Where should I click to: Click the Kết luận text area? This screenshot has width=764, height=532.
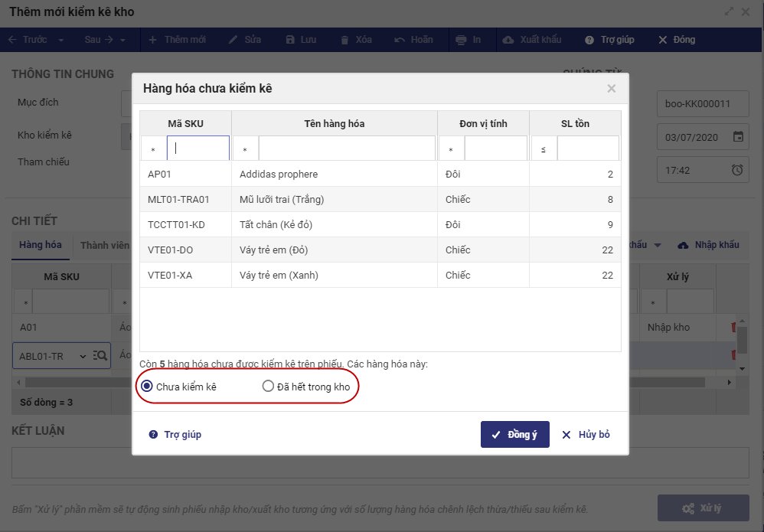point(380,462)
